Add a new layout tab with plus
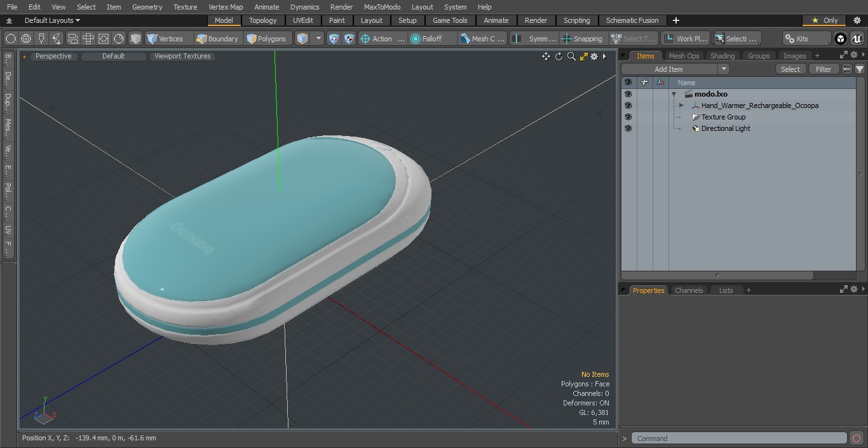 (x=675, y=20)
